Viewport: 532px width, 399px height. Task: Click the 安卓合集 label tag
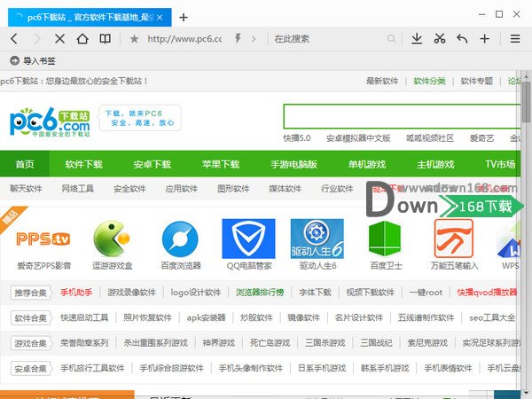pyautogui.click(x=31, y=369)
